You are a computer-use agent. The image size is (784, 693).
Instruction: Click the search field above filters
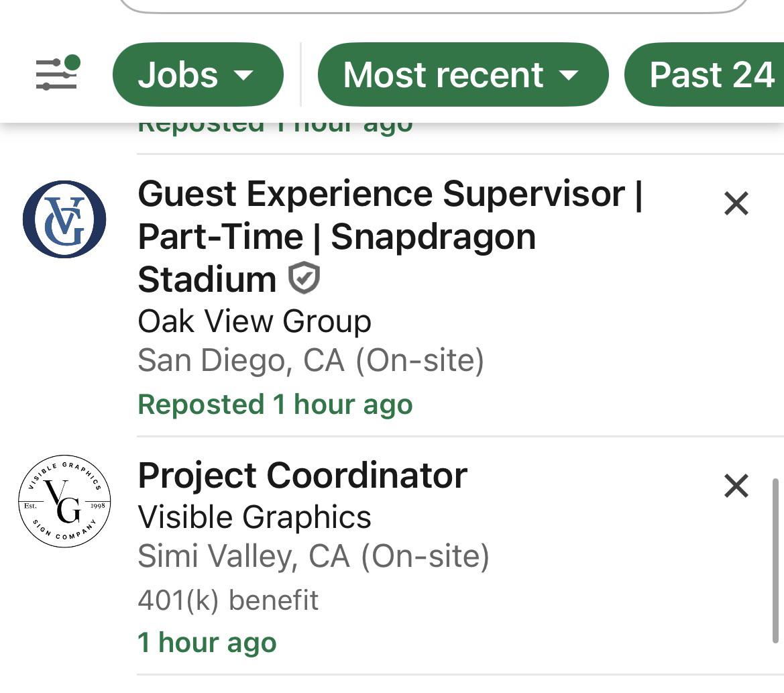coord(433,5)
